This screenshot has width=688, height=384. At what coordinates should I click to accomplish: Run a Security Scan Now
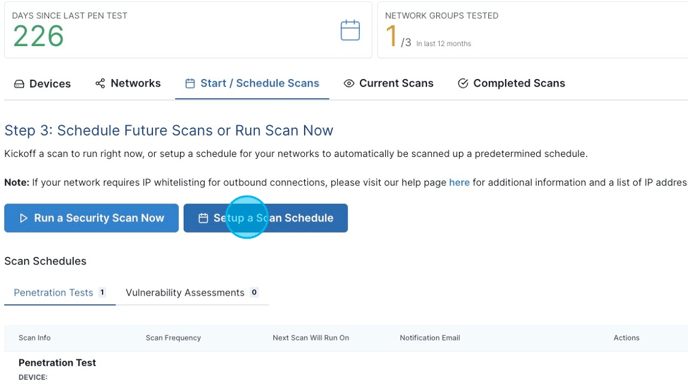click(91, 218)
